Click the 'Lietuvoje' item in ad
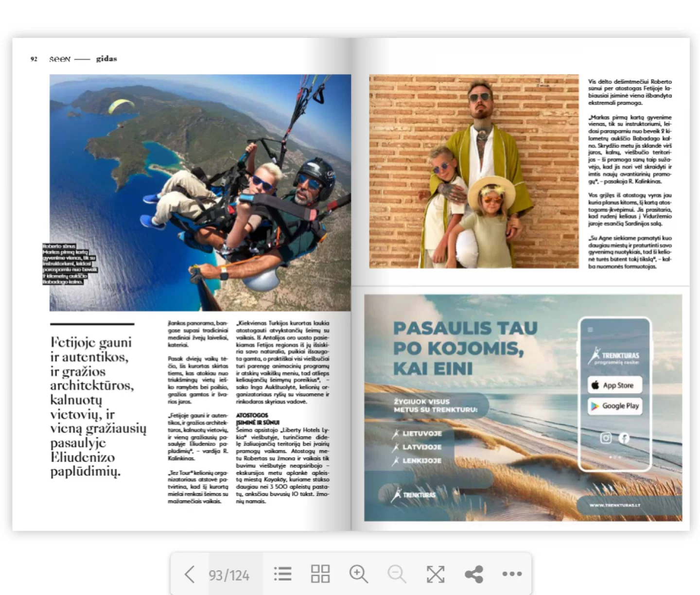The height and width of the screenshot is (595, 700). (x=421, y=434)
